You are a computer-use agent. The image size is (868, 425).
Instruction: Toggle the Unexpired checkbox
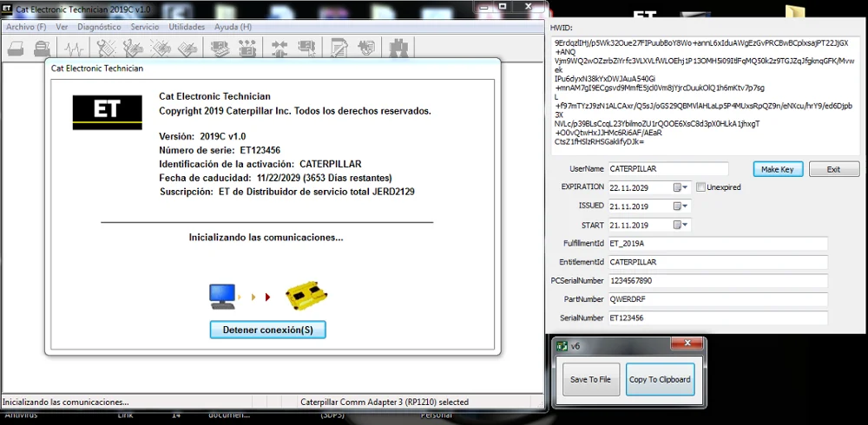point(700,187)
